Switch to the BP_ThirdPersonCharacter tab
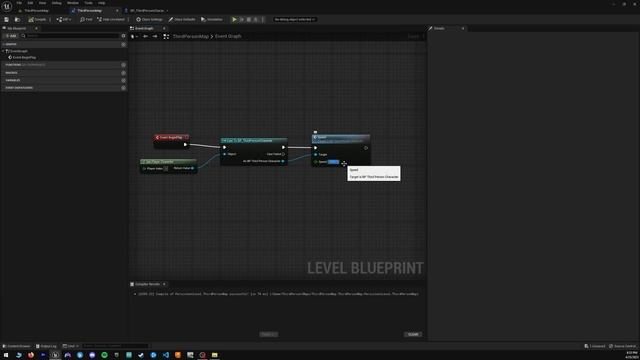 [x=147, y=11]
